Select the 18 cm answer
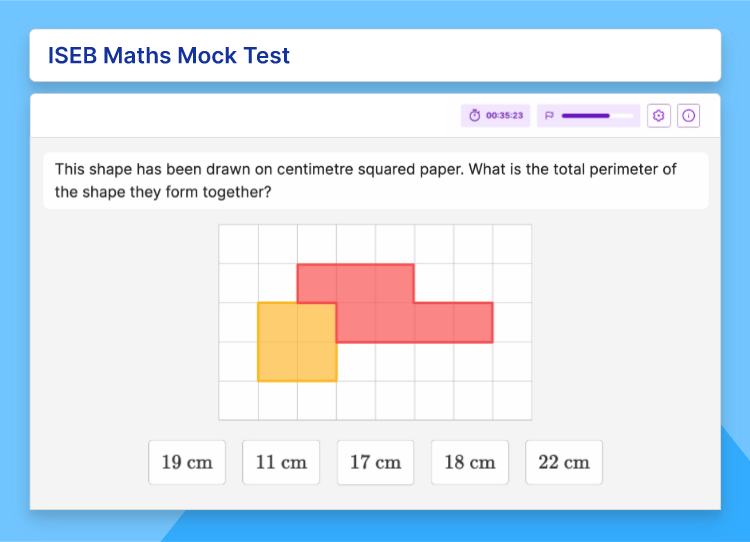 [x=470, y=462]
